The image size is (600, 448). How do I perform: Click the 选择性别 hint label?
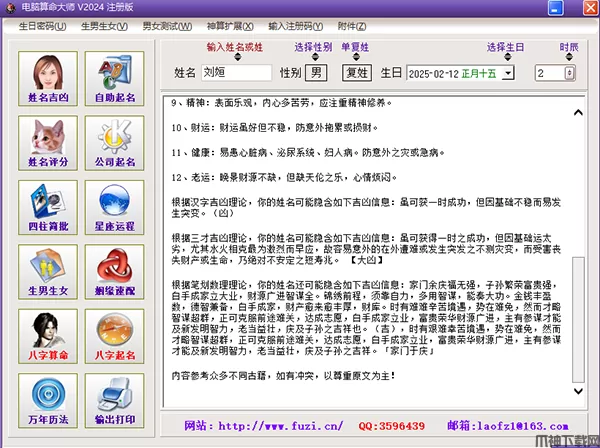coord(313,47)
